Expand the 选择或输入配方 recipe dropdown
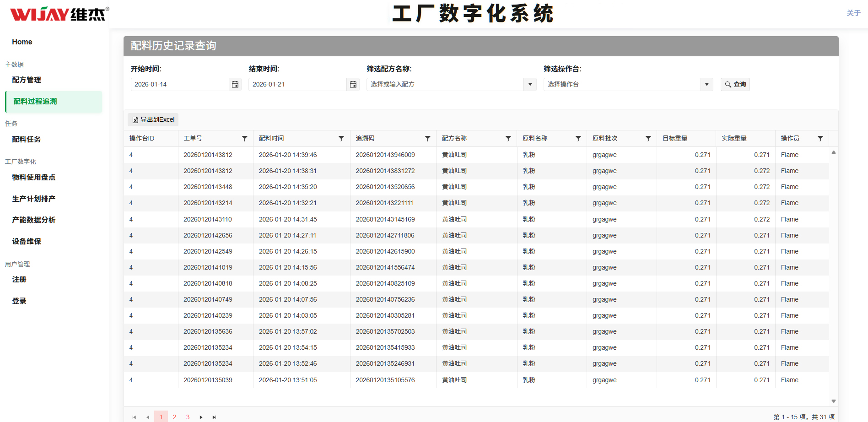This screenshot has width=868, height=422. coord(529,84)
